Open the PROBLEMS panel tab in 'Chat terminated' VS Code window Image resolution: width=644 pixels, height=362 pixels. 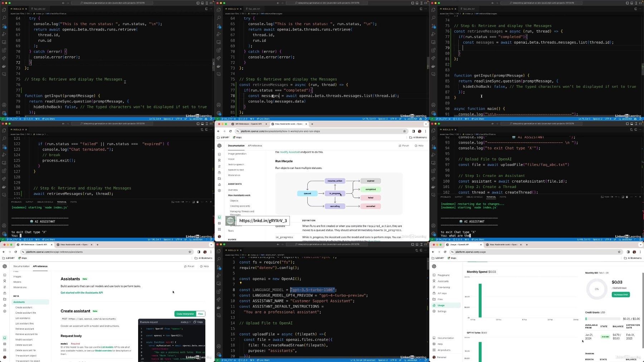coord(16,202)
